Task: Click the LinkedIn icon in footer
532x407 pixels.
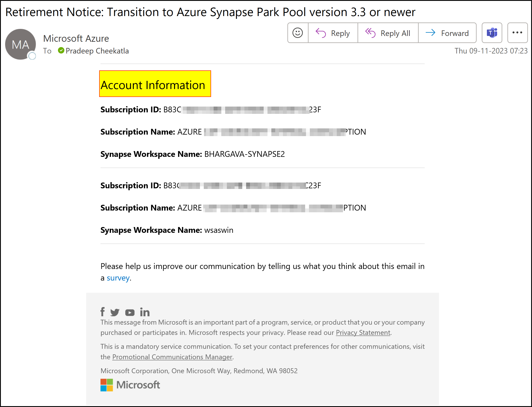Action: [x=145, y=312]
